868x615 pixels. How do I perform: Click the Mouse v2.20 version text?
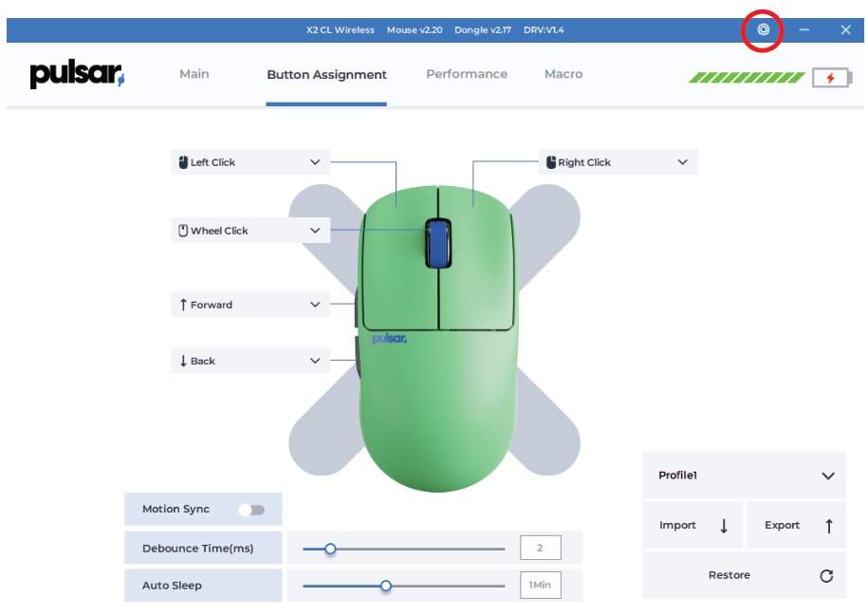[415, 30]
